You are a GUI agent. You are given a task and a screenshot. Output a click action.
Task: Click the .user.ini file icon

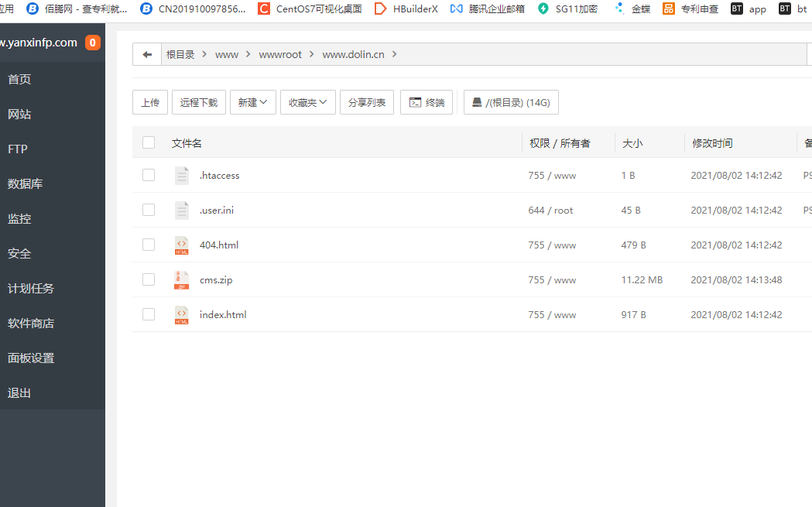[182, 211]
